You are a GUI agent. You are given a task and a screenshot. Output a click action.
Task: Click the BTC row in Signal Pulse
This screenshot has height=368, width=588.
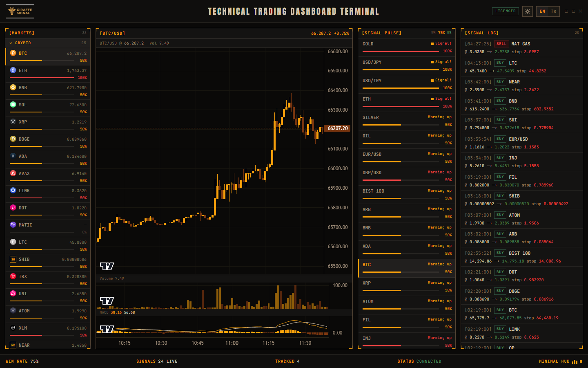pos(407,268)
